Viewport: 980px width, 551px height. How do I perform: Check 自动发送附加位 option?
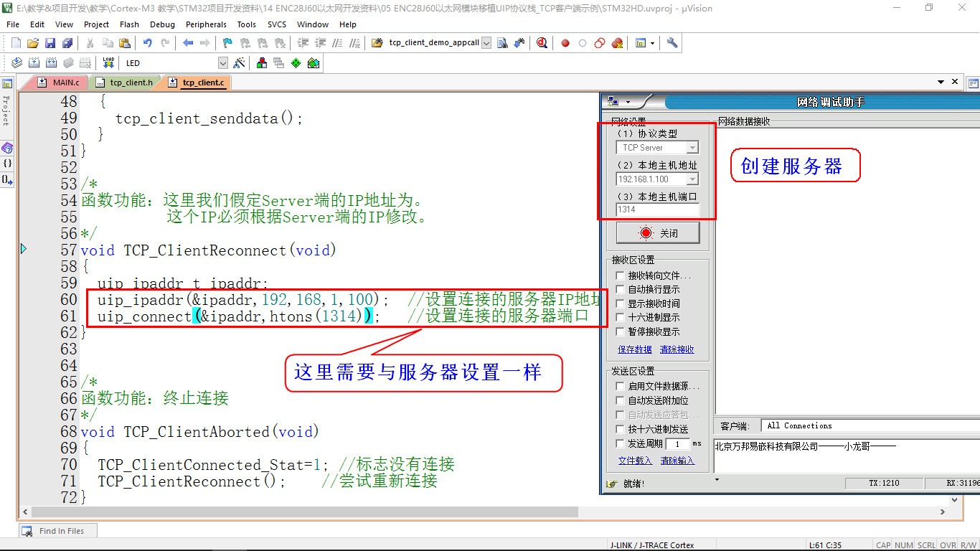pyautogui.click(x=621, y=400)
